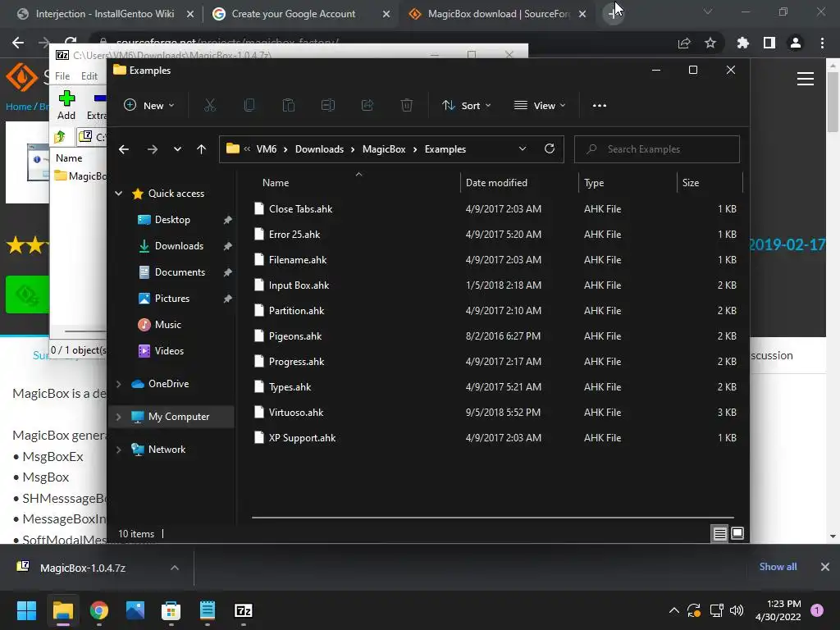Viewport: 840px width, 630px height.
Task: Open Chrome side panel icon
Action: tap(769, 43)
